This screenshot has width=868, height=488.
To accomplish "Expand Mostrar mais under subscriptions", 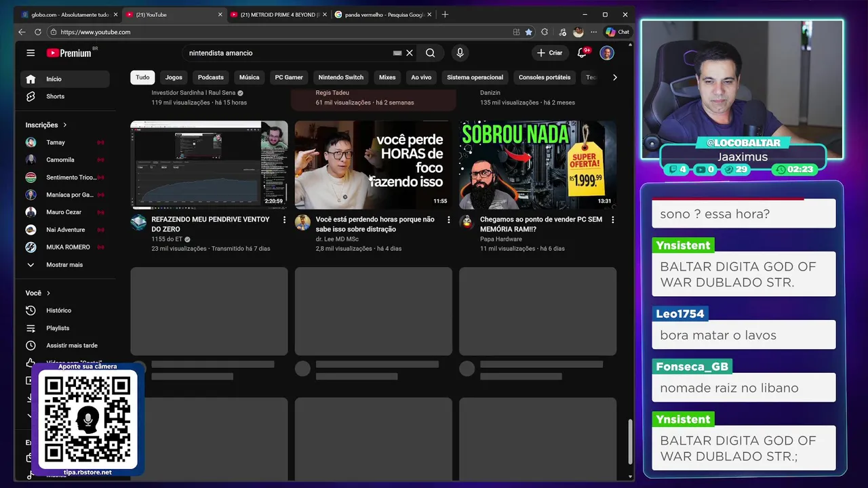I will click(x=65, y=264).
